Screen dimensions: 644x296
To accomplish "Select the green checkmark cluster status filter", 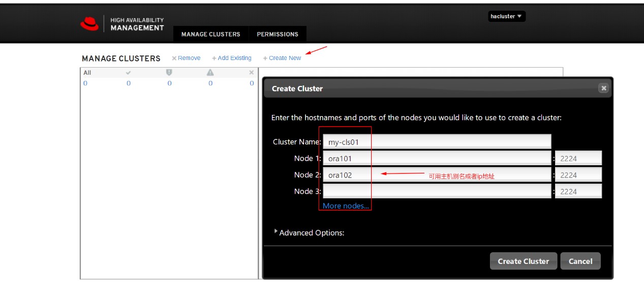I will [128, 72].
